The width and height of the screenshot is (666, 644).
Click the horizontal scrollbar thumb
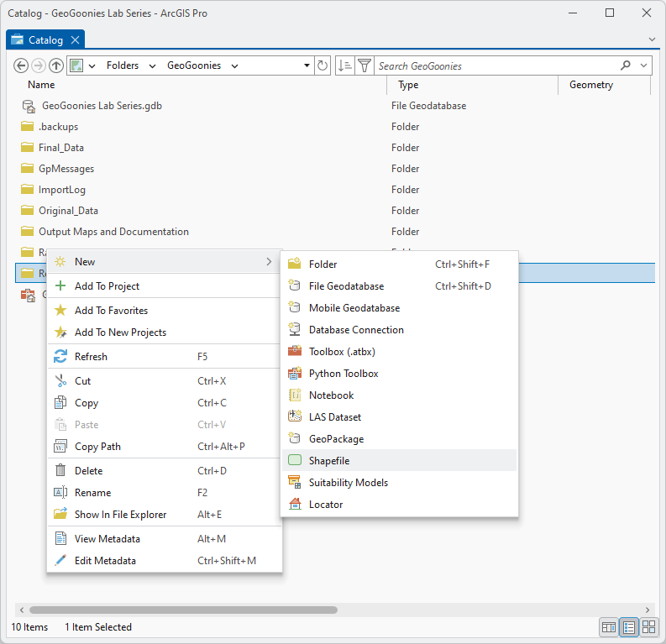coord(183,610)
